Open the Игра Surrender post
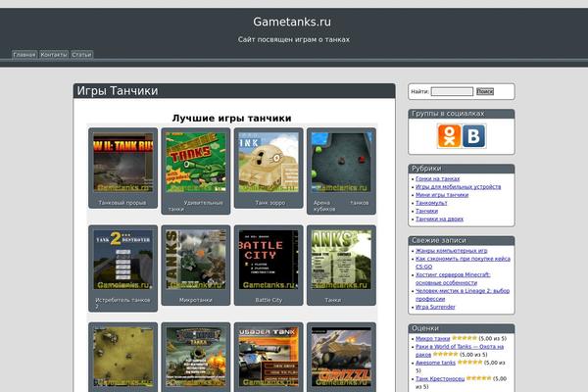Image resolution: width=588 pixels, height=392 pixels. point(435,307)
